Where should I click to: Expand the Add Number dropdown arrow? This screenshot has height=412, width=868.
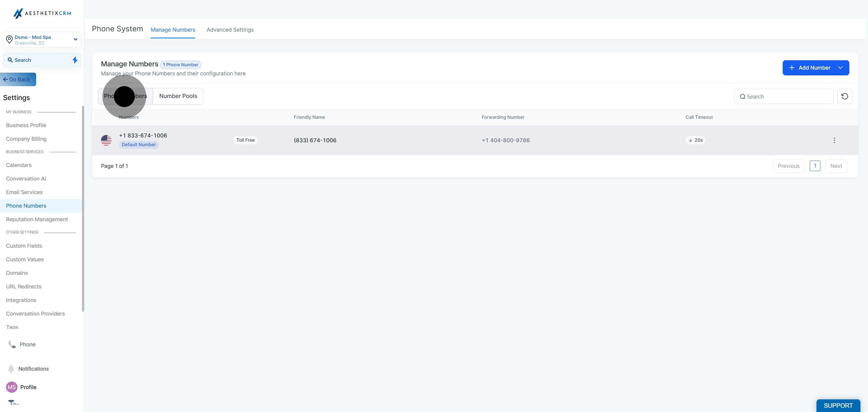840,68
